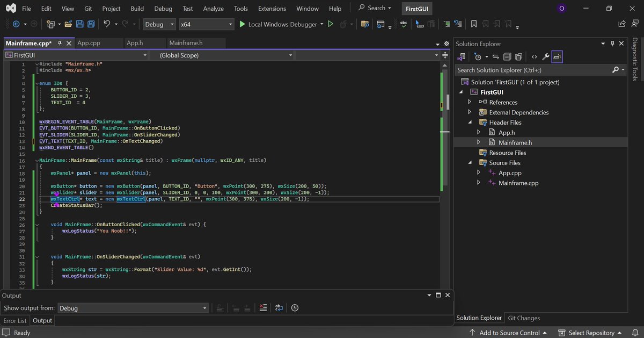The height and width of the screenshot is (338, 644).
Task: Expand the References node arrow
Action: point(470,102)
